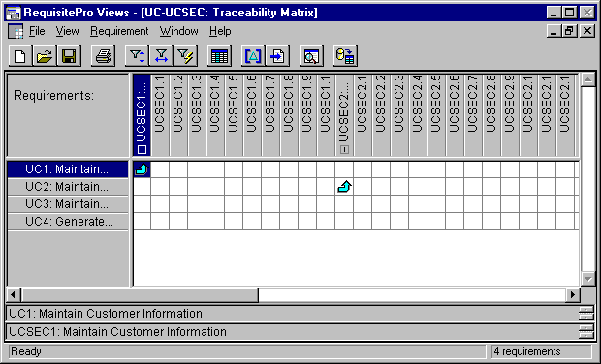Select the UCSEC2.6 column header
Image resolution: width=601 pixels, height=364 pixels.
(x=455, y=115)
